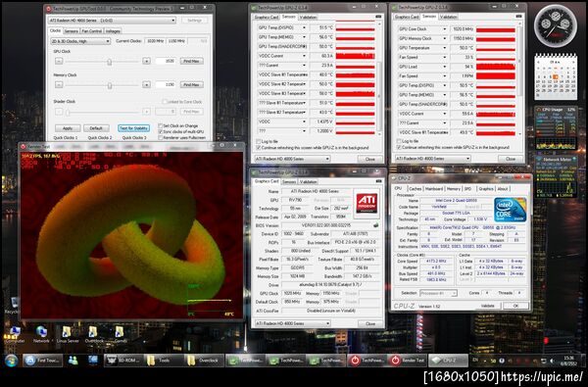The height and width of the screenshot is (387, 588).
Task: Open GPUTool's ATI Radeon HD 4800 device dropdown
Action: coord(112,21)
